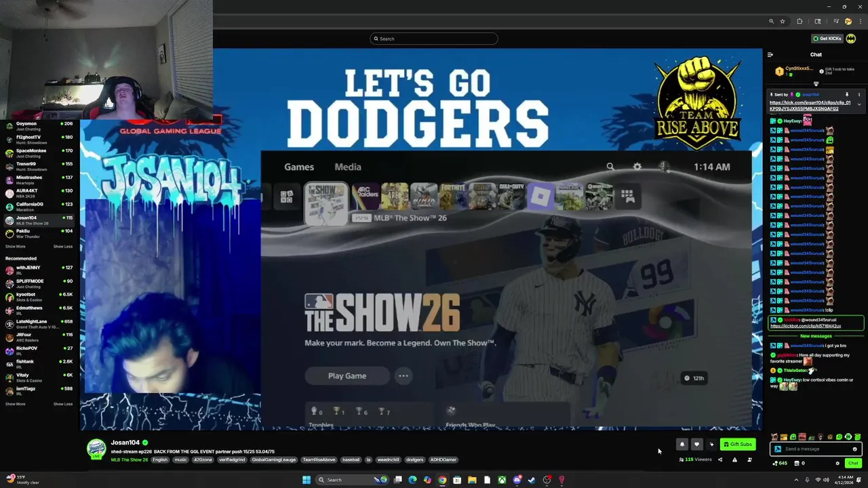The width and height of the screenshot is (868, 488).
Task: Select the dodgers tag
Action: pos(414,460)
